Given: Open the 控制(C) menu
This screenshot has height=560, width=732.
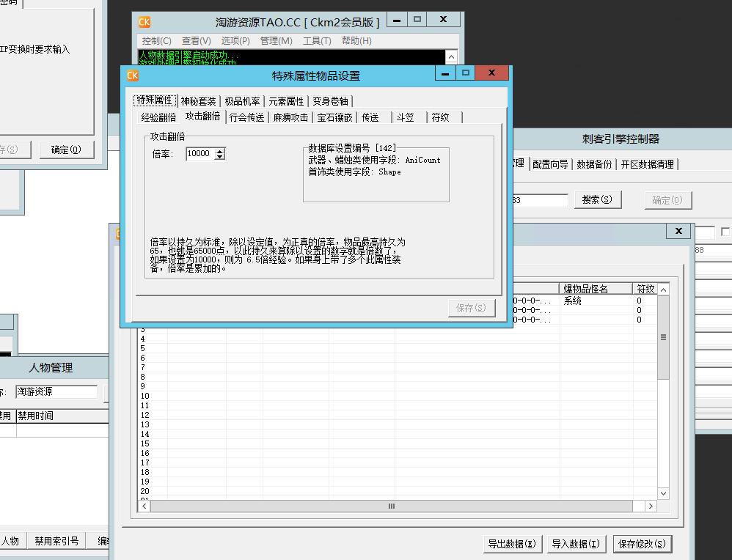Looking at the screenshot, I should click(156, 41).
